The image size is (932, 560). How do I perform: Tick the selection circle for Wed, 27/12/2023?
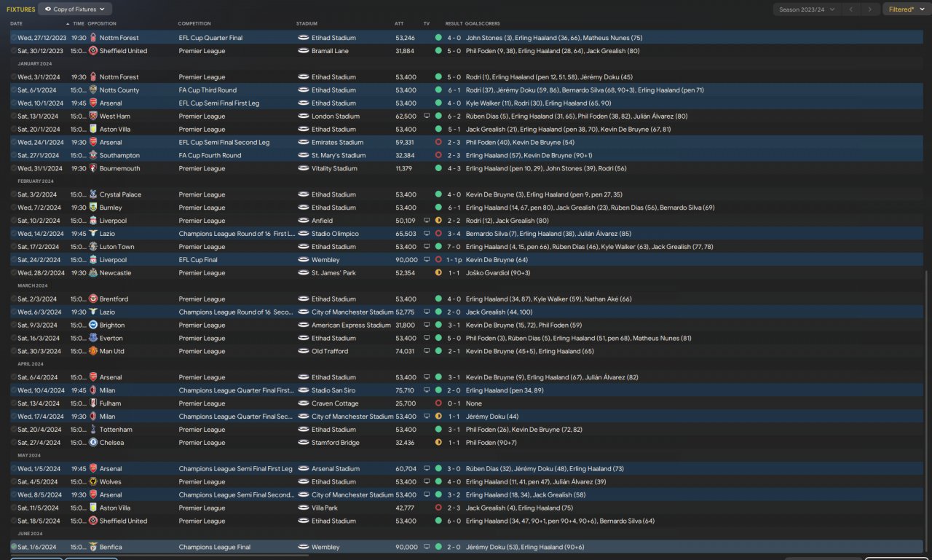pos(14,38)
